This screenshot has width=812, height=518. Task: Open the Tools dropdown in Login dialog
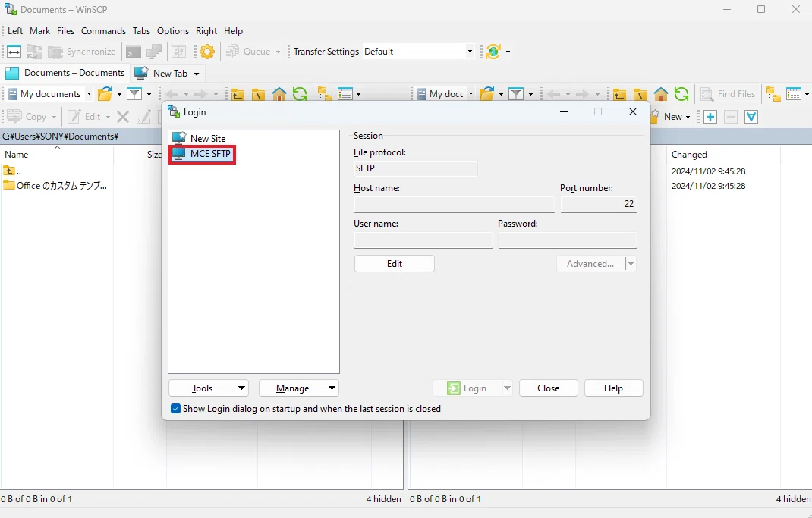point(209,388)
